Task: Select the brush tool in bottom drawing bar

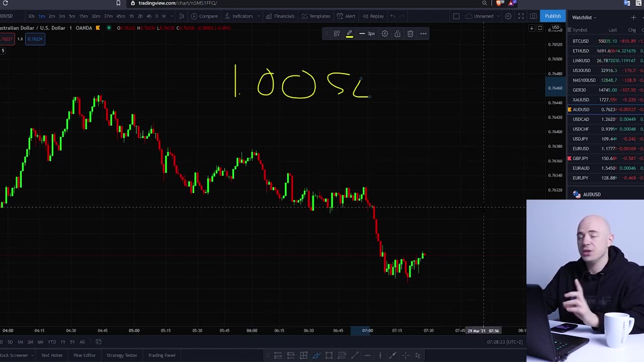Action: pyautogui.click(x=316, y=355)
